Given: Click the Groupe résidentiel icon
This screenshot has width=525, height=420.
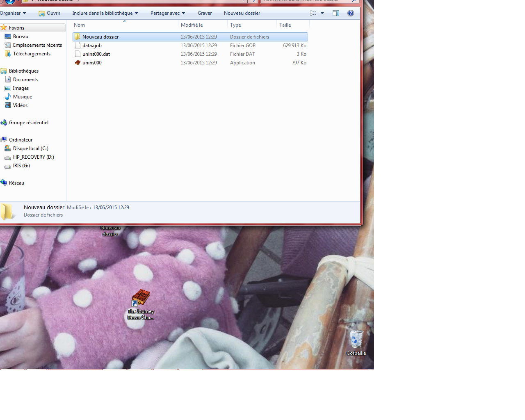Looking at the screenshot, I should [4, 123].
